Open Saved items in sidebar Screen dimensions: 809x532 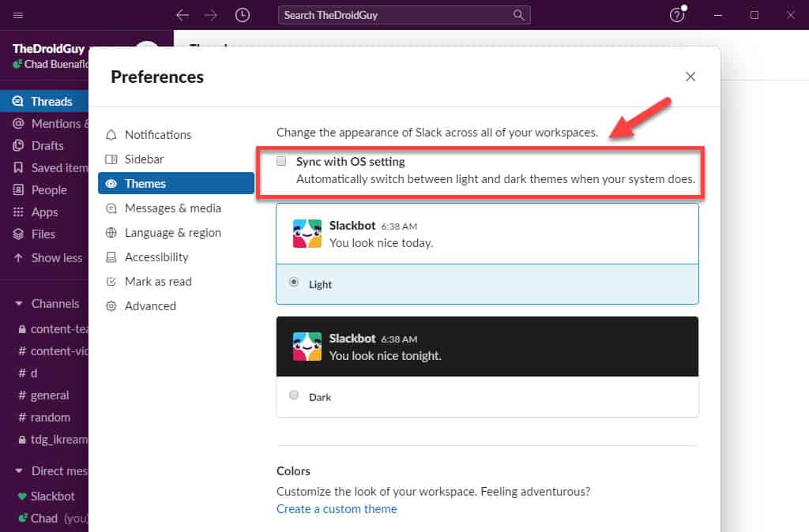point(44,168)
